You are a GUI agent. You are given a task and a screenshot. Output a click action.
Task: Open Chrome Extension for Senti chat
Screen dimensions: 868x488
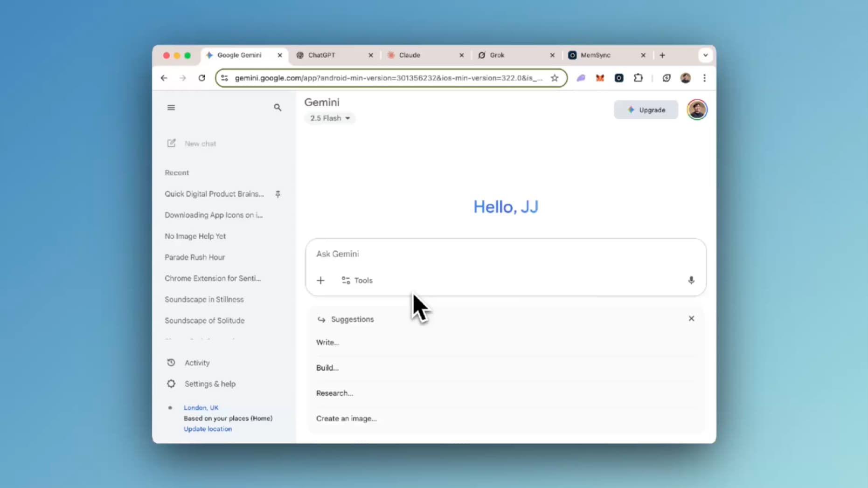point(213,278)
